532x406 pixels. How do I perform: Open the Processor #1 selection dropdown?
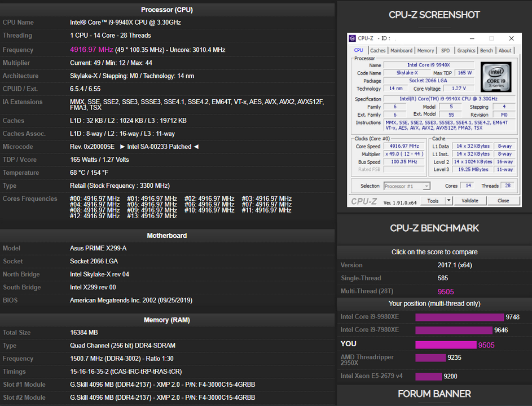407,186
